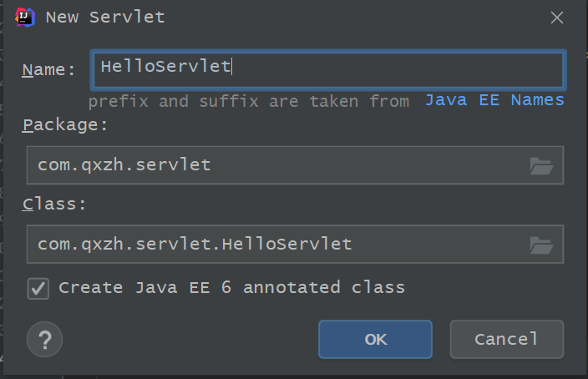Open the Java EE Names link
This screenshot has width=588, height=379.
(494, 100)
